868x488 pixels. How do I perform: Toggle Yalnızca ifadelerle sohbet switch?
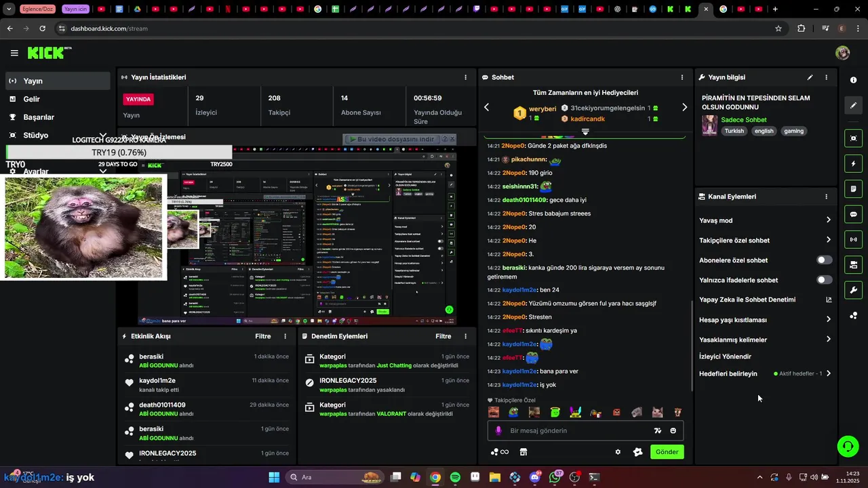pyautogui.click(x=825, y=280)
